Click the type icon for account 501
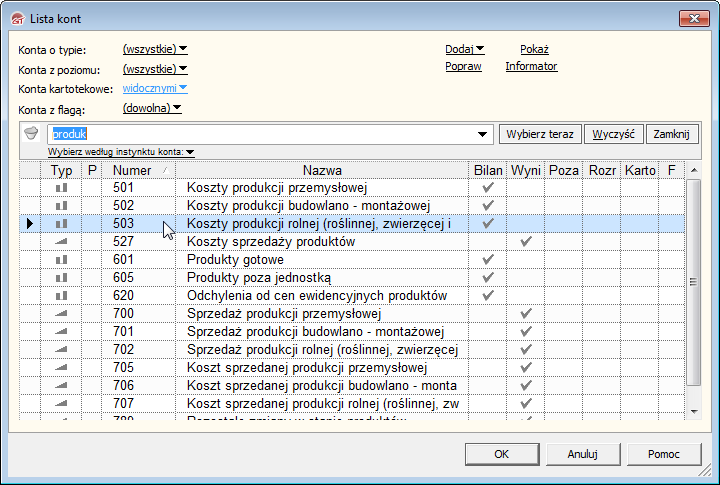The width and height of the screenshot is (720, 485). [61, 187]
